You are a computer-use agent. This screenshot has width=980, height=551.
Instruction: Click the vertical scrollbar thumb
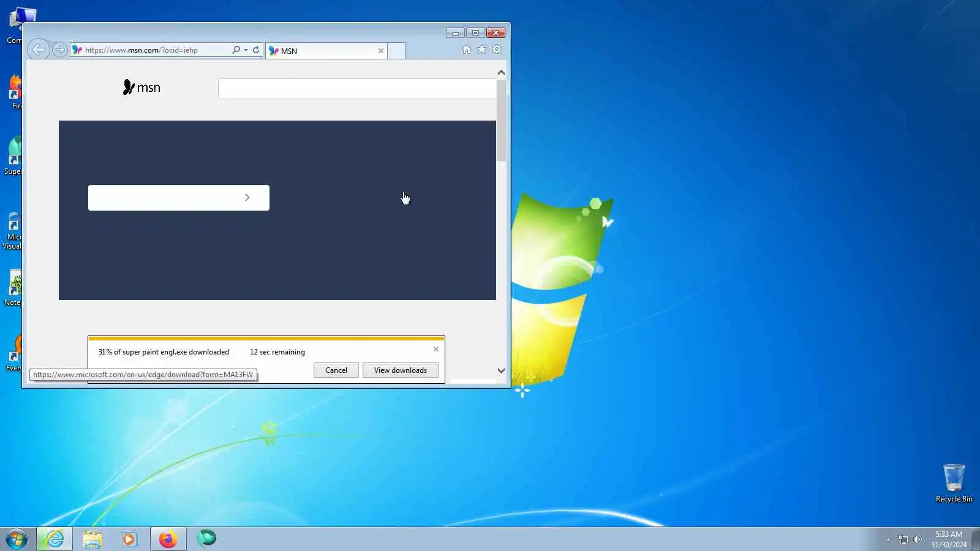501,121
